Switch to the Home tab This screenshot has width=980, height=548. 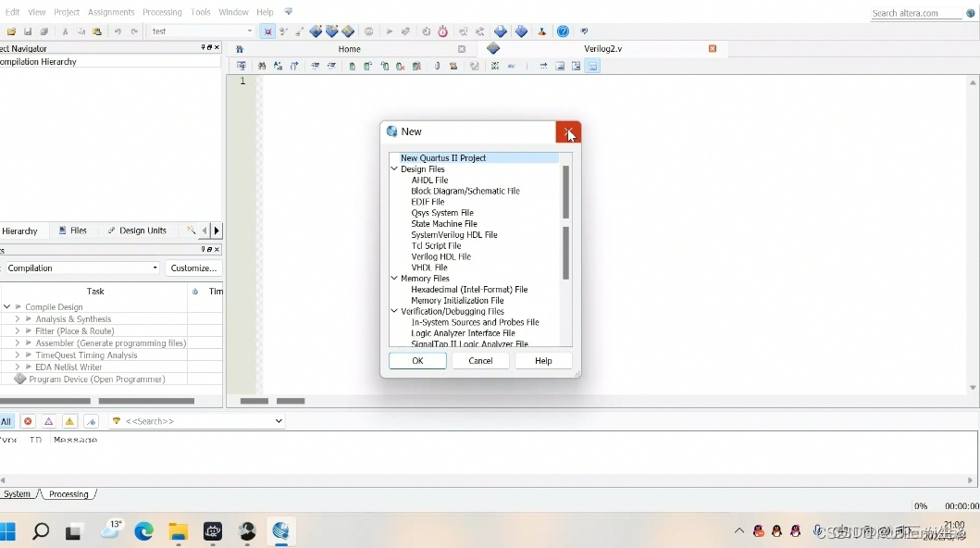350,49
